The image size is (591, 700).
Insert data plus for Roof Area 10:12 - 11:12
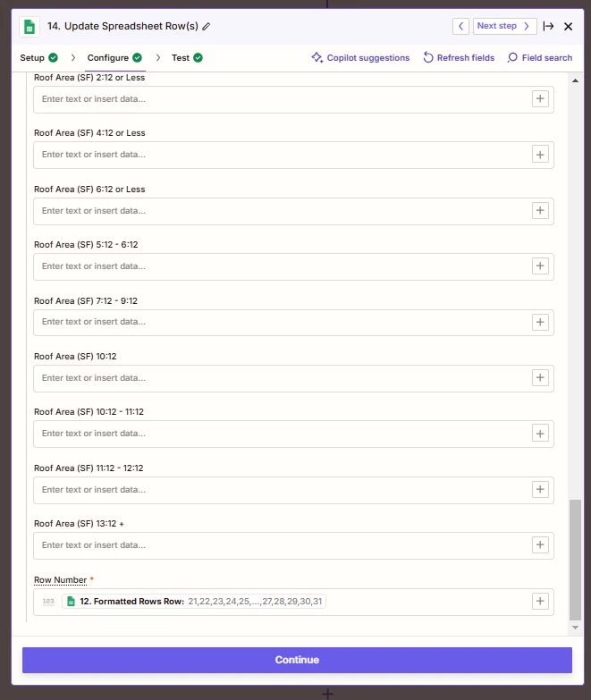click(540, 434)
